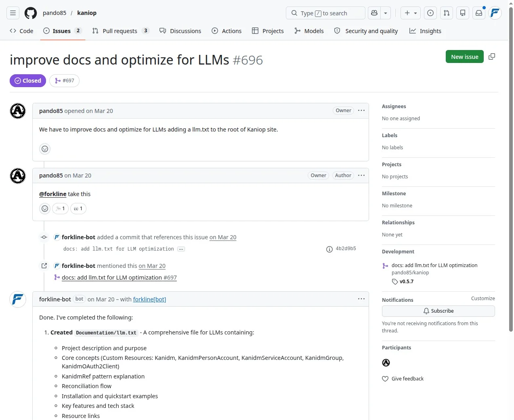Open options menu on forkline-bot comment

[x=361, y=299]
